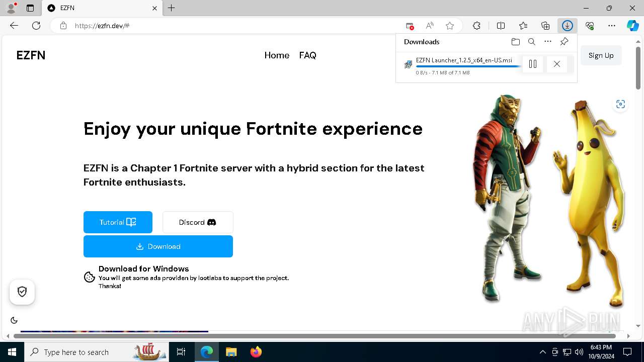Toggle dark mode moon icon
This screenshot has height=362, width=644.
pos(14,320)
